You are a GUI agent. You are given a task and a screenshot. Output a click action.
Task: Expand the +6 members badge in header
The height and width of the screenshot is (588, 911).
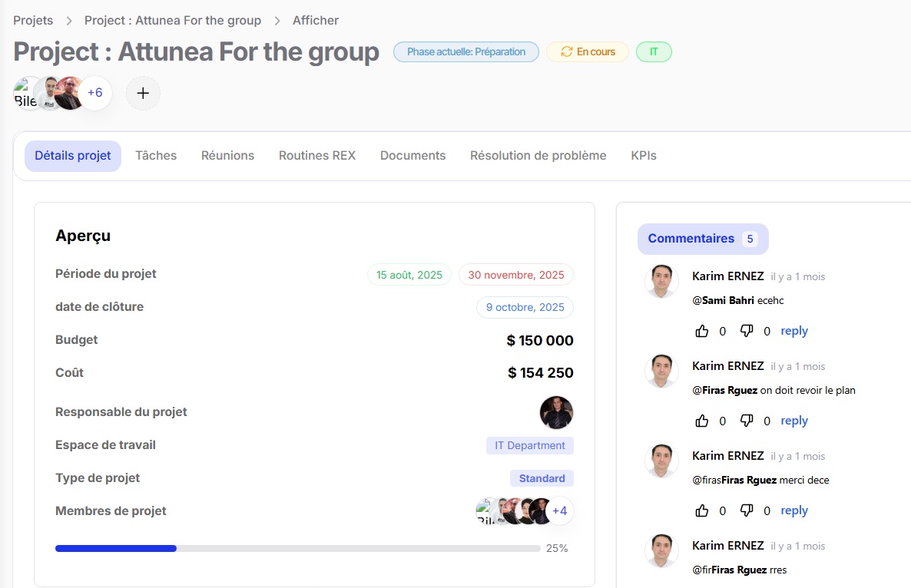click(95, 93)
